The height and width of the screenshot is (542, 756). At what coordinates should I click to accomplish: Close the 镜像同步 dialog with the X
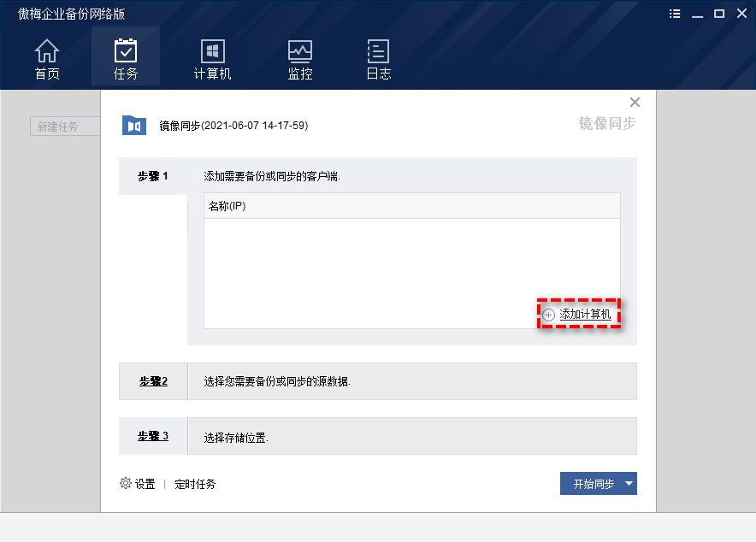[635, 102]
